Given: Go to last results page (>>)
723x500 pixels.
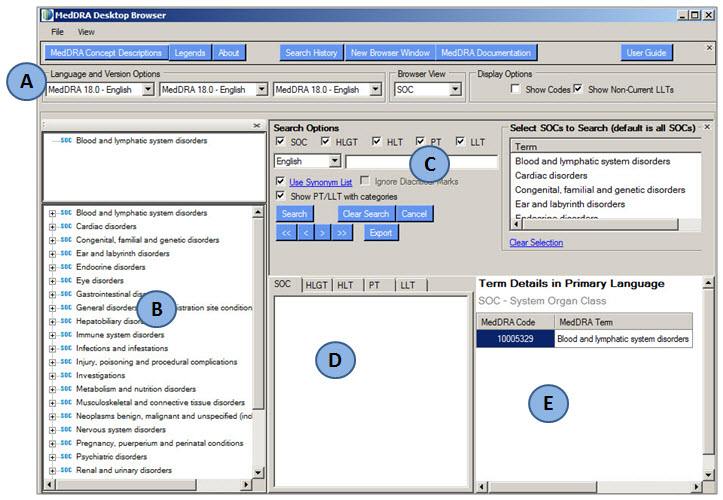Looking at the screenshot, I should [342, 233].
